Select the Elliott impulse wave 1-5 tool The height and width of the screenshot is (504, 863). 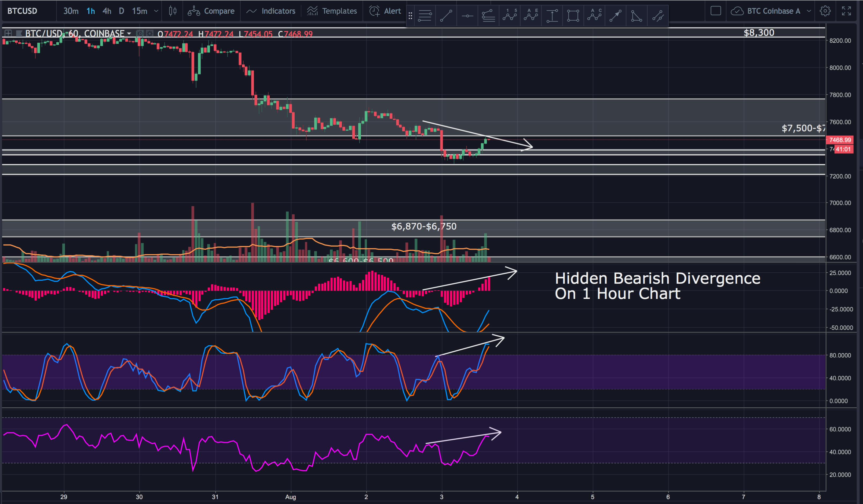coord(510,15)
